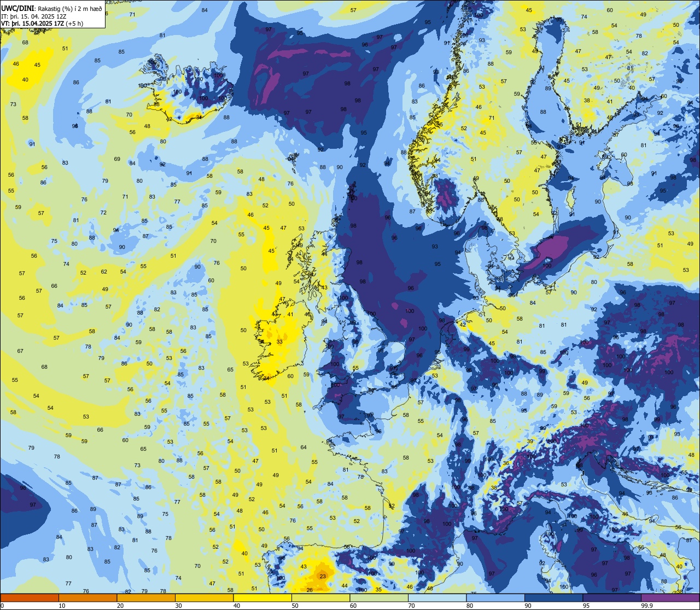Select the purple above-99.9 legend swatch

point(670,597)
